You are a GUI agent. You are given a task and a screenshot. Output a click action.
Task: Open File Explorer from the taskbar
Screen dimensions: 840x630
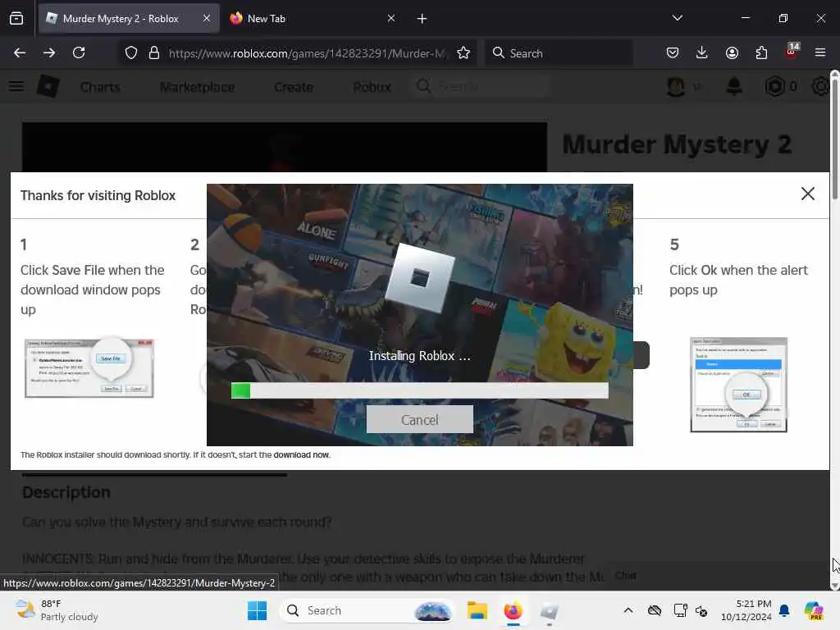[x=477, y=610]
